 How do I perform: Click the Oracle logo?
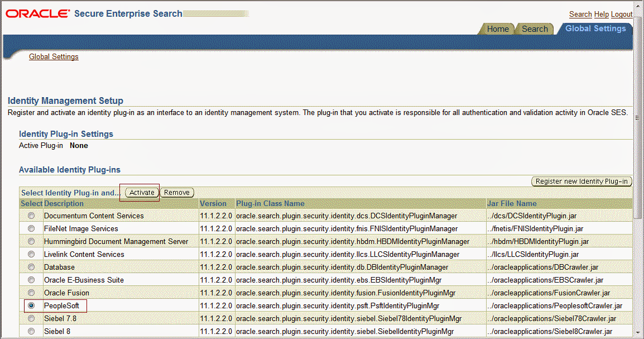point(38,13)
